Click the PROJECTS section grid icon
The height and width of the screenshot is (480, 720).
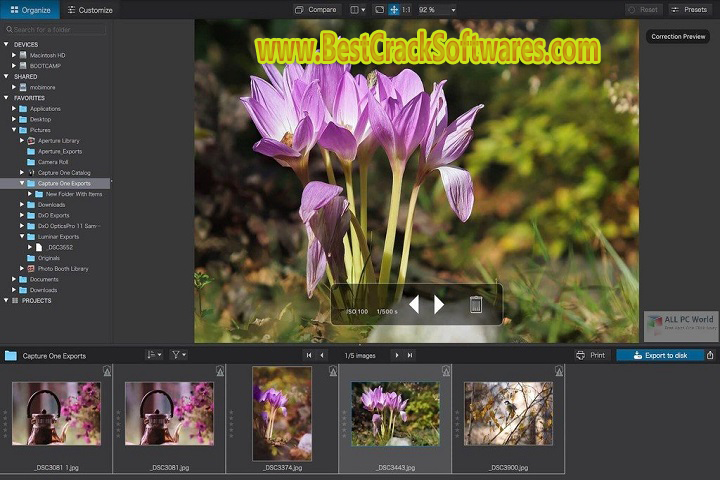(x=15, y=300)
